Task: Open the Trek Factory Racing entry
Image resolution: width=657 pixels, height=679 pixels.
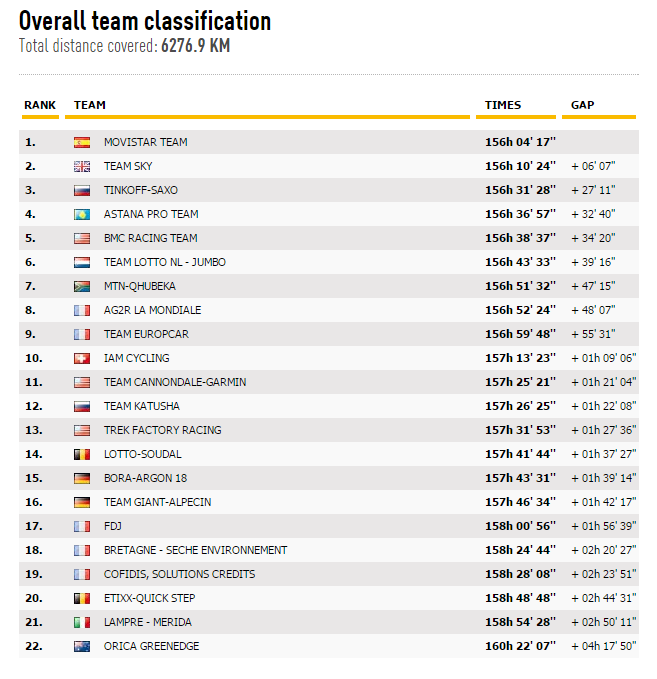Action: point(163,430)
